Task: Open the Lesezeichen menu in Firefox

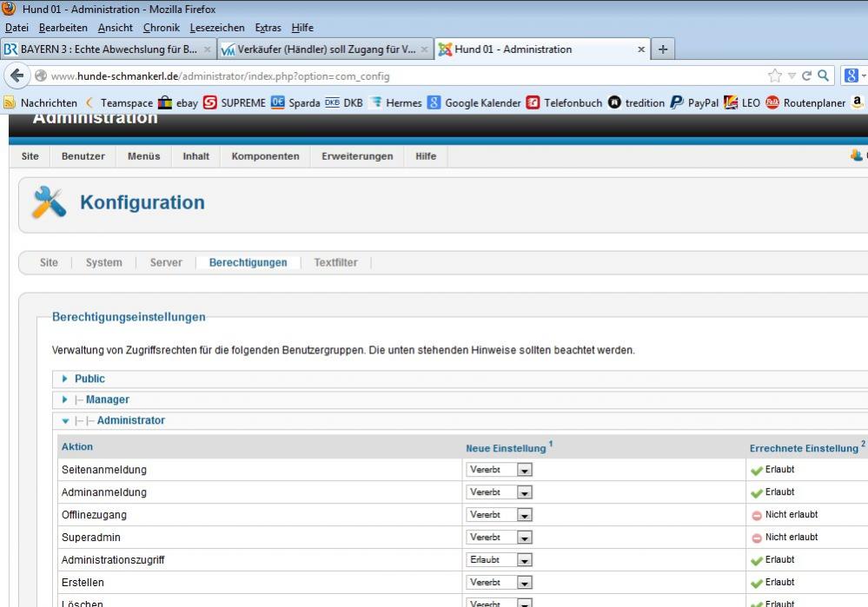Action: [217, 28]
